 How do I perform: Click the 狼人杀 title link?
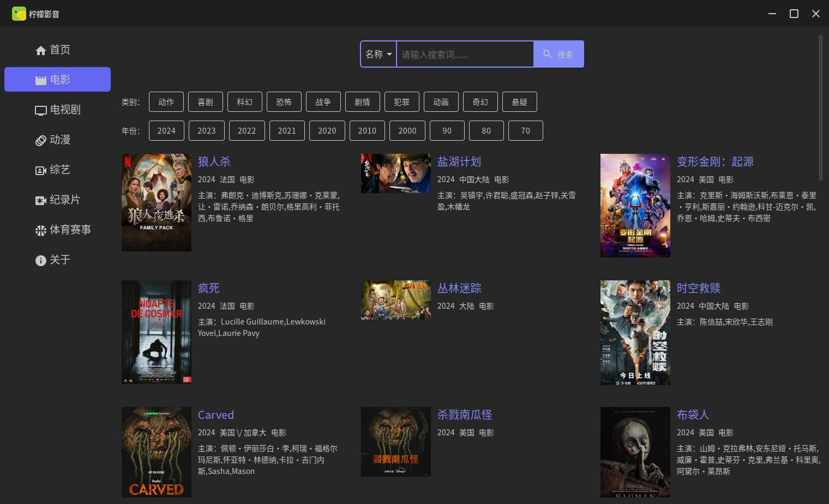point(214,161)
